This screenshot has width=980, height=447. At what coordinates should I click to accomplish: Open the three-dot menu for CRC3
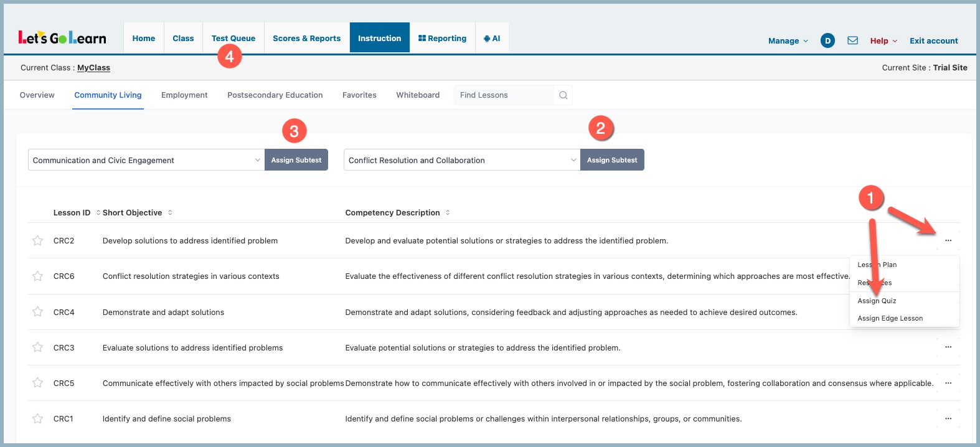[x=948, y=347]
